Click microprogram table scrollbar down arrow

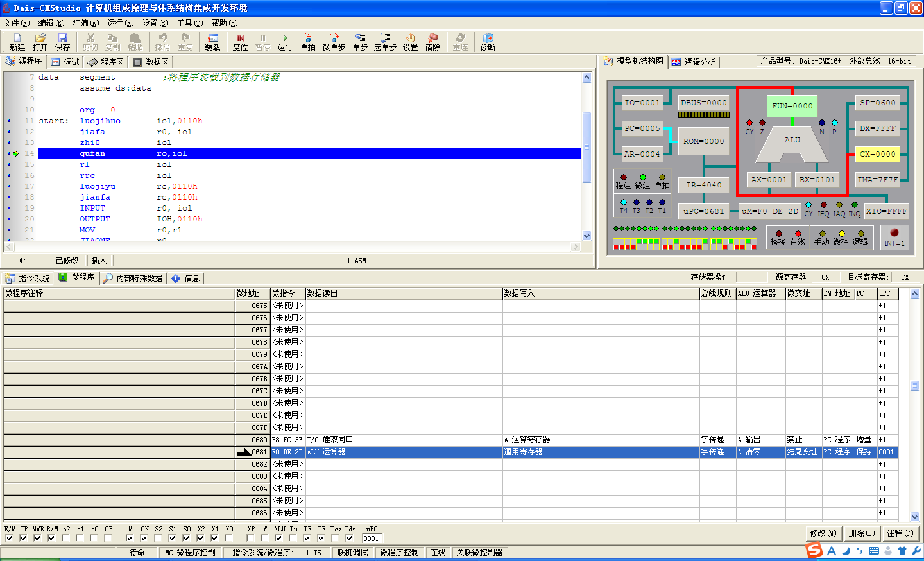pyautogui.click(x=914, y=517)
